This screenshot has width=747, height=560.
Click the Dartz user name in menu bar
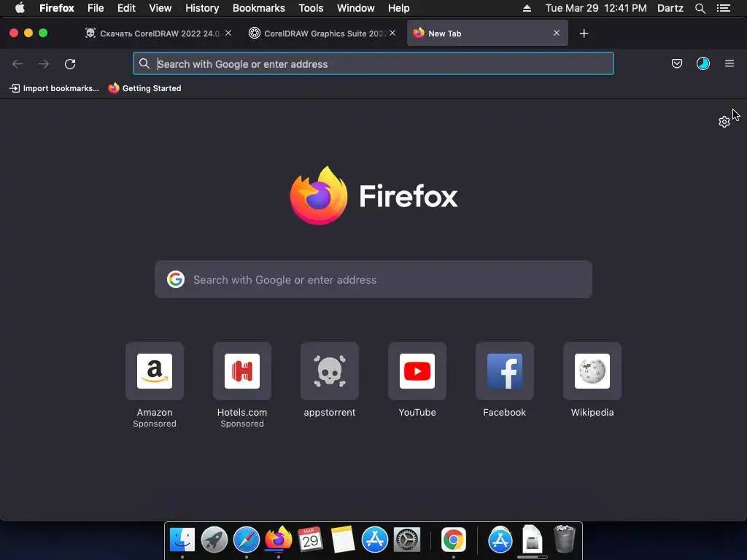pos(670,8)
